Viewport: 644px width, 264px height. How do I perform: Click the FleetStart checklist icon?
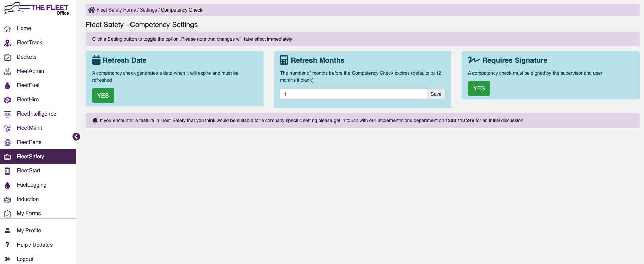[7, 171]
